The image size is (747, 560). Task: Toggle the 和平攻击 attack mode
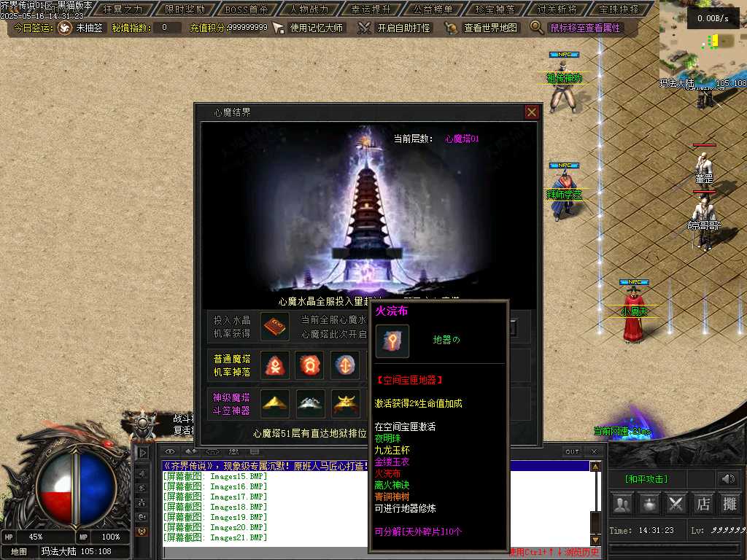[646, 479]
